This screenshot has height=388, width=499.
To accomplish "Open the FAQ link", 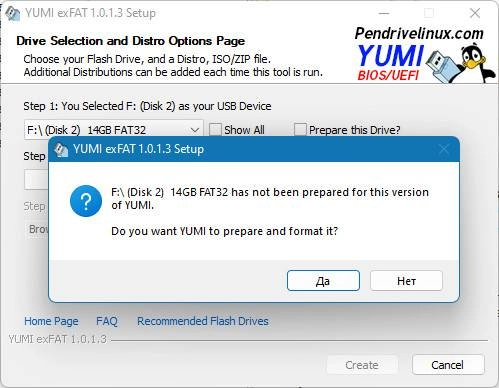I will point(107,321).
